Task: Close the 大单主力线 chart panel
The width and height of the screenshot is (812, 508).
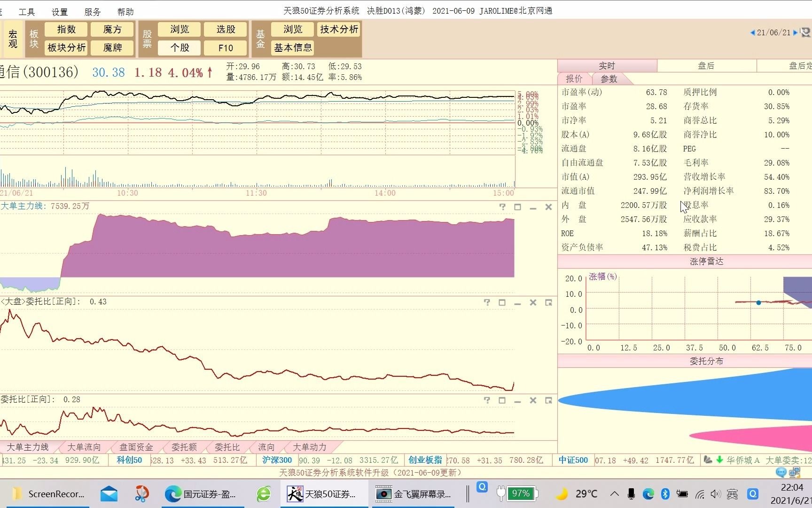Action: [x=548, y=207]
